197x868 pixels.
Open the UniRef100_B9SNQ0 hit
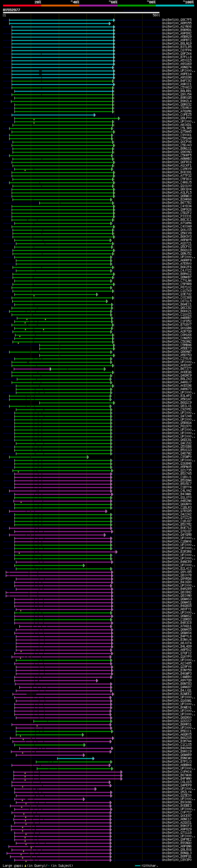click(177, 843)
